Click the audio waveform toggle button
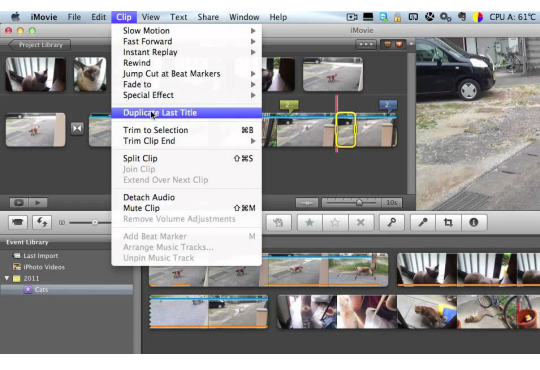 (307, 203)
